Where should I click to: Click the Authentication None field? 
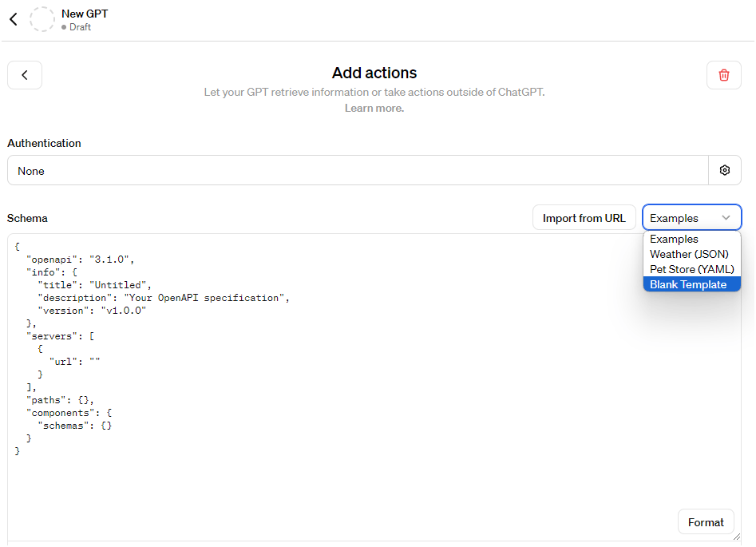358,170
